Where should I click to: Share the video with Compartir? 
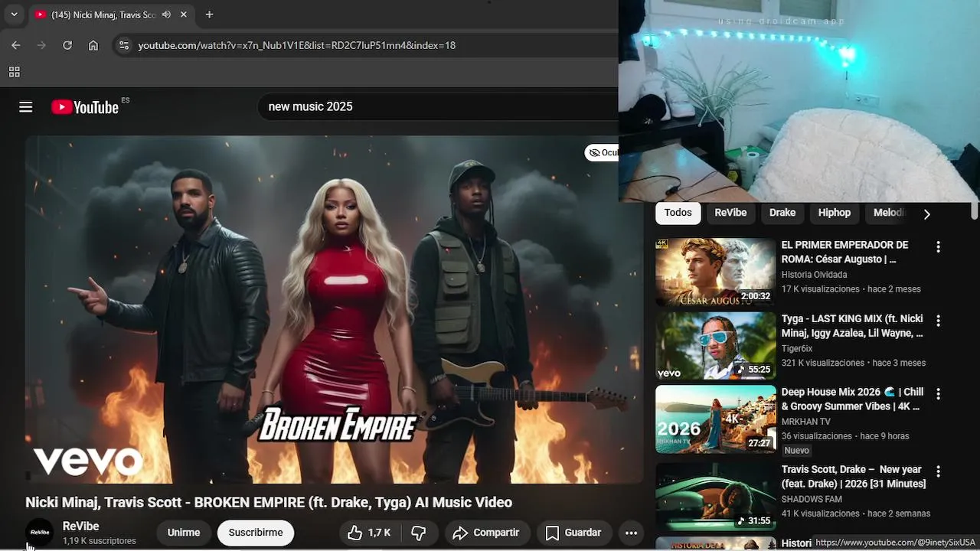485,533
